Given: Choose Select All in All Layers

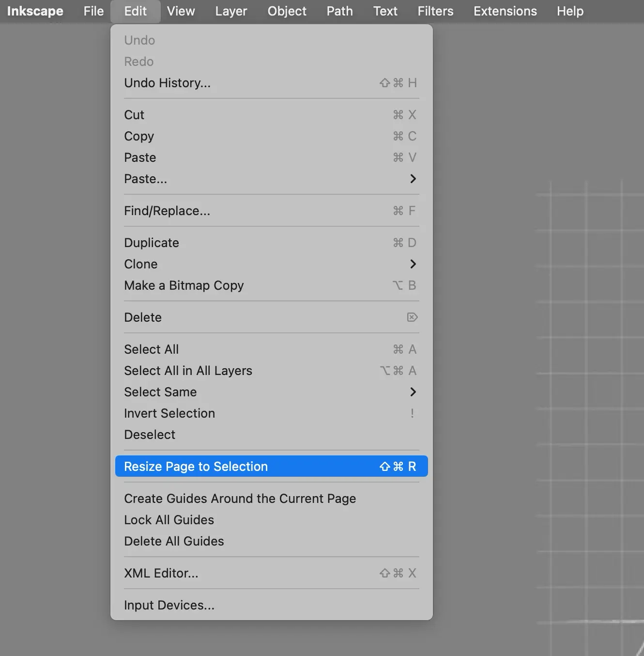Looking at the screenshot, I should click(x=188, y=371).
